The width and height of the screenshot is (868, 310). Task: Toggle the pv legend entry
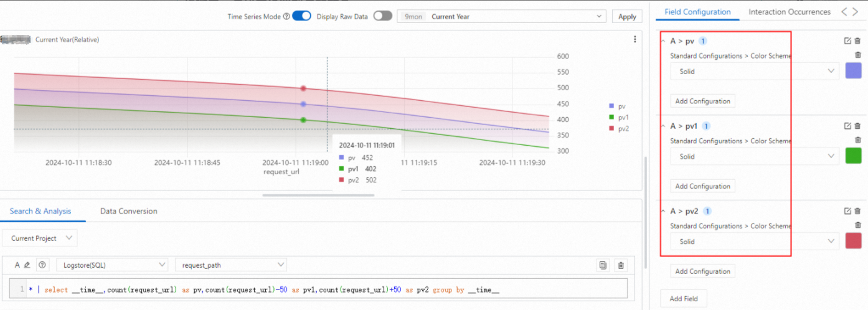pyautogui.click(x=616, y=106)
